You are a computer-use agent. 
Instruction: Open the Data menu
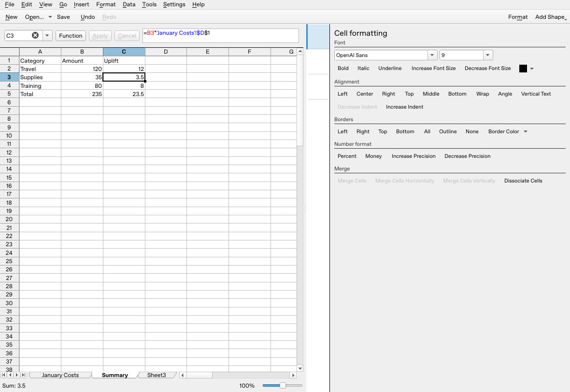click(x=128, y=4)
